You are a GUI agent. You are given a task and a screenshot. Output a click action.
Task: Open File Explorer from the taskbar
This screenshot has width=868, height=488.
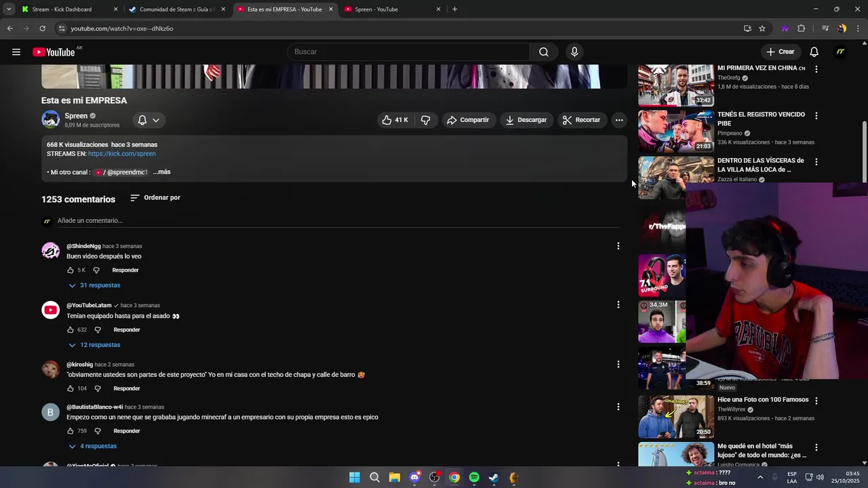click(x=394, y=478)
